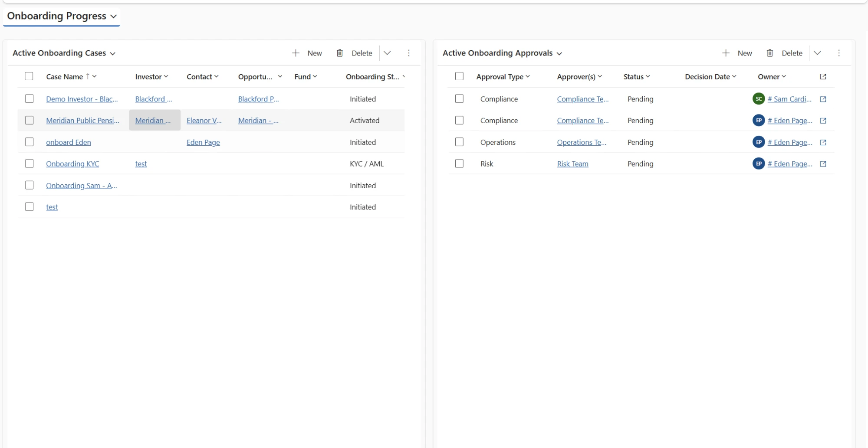Click the Operations approval type cell
868x448 pixels.
coord(498,142)
